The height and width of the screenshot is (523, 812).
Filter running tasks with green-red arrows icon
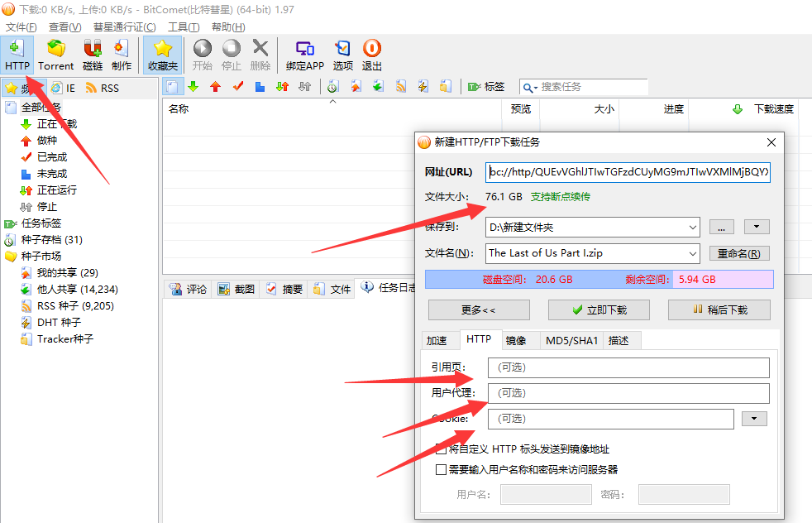[x=282, y=87]
